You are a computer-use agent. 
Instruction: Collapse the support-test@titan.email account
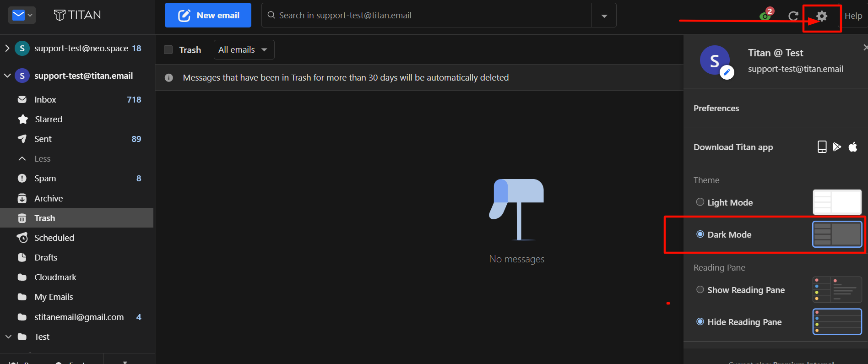point(7,76)
